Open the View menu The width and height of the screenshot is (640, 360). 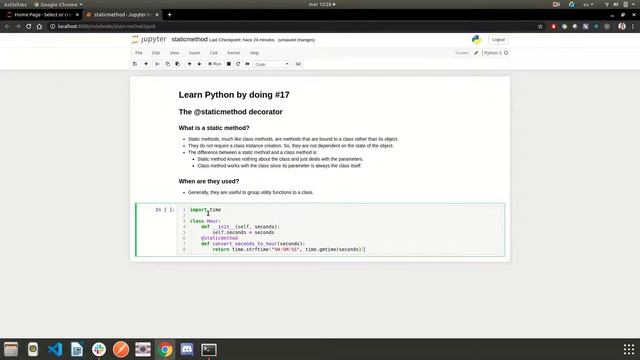click(x=174, y=53)
